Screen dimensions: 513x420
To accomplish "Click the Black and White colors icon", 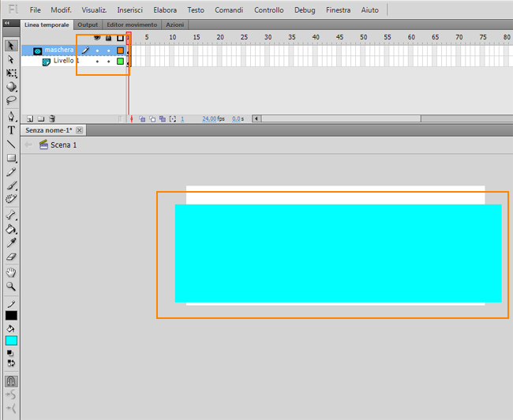I will pyautogui.click(x=10, y=353).
